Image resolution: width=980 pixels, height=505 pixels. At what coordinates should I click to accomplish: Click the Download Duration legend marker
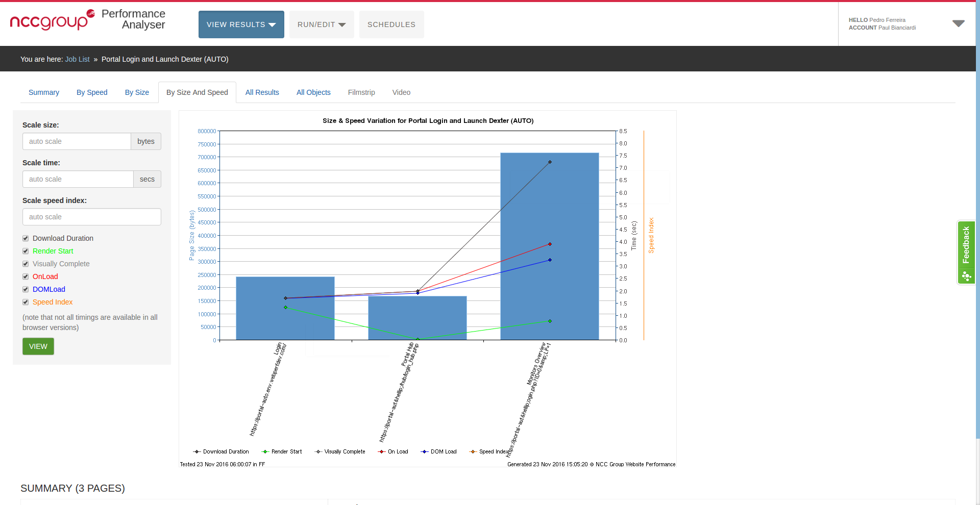coord(197,452)
